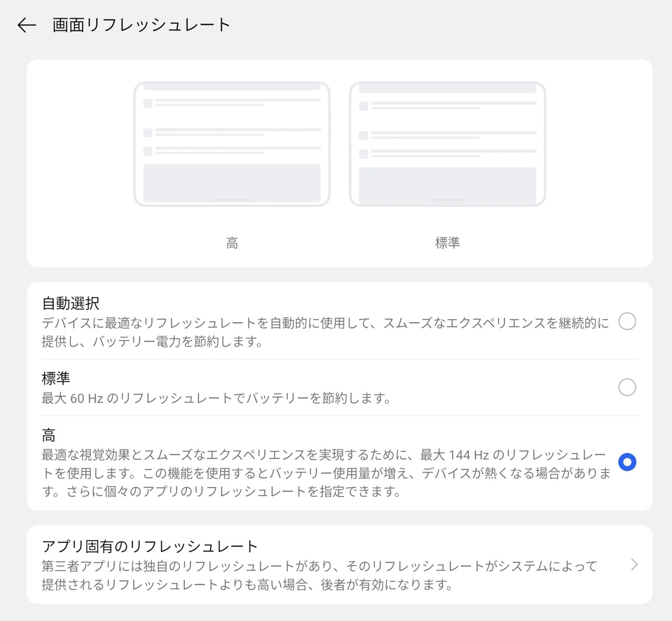
Task: Tap the 第三者アプリ description text
Action: (319, 575)
